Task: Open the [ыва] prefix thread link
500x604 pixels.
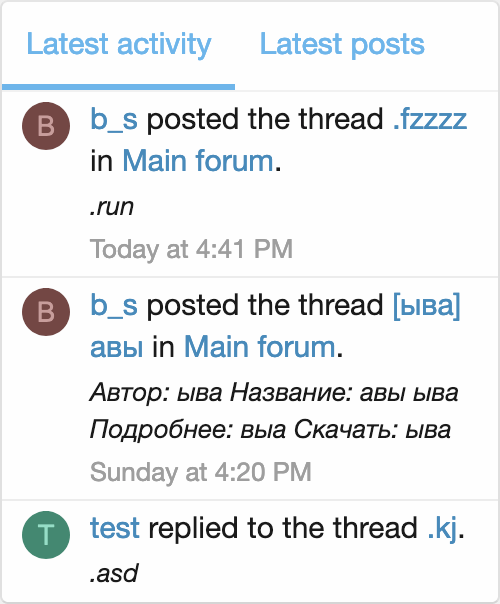Action: tap(426, 305)
